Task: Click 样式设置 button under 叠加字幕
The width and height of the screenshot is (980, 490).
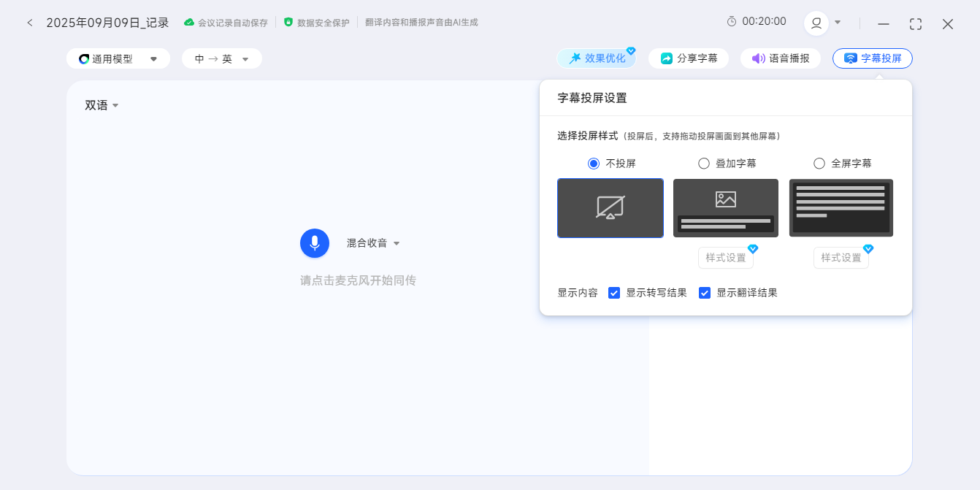Action: 726,258
